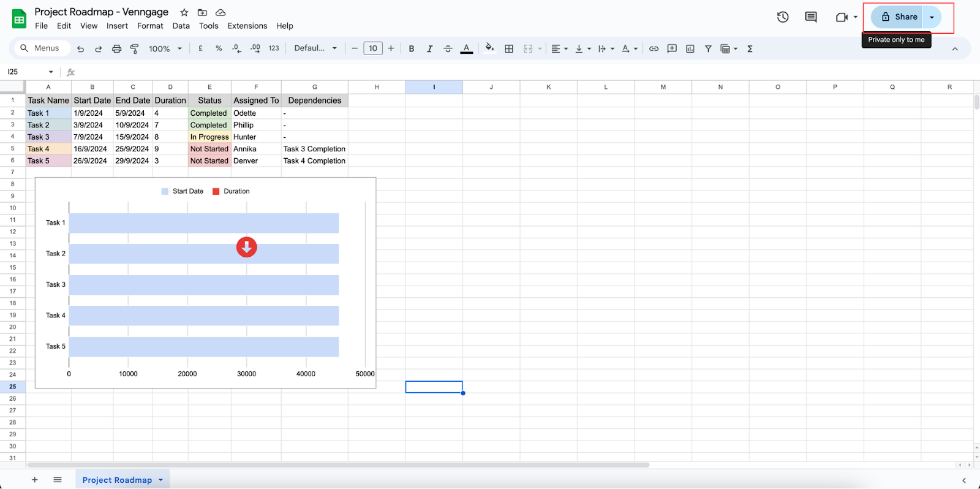The image size is (980, 489).
Task: Star the Project Roadmap document
Action: (x=184, y=12)
